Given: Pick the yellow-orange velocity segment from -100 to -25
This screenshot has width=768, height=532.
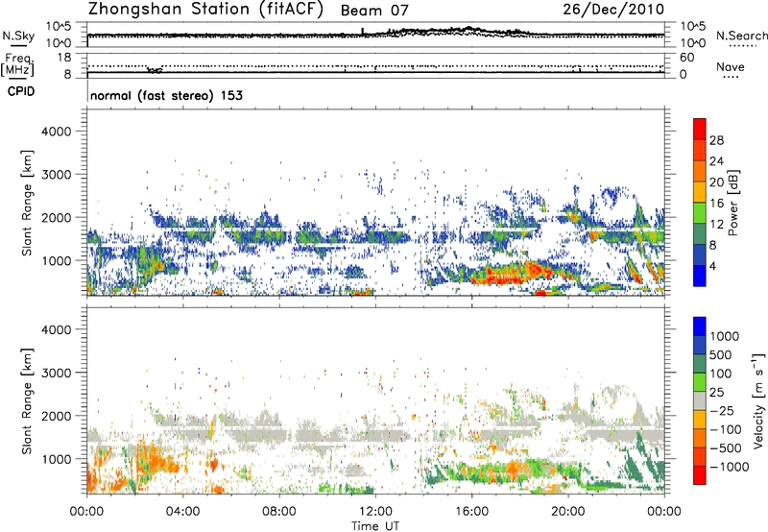Looking at the screenshot, I should tap(700, 420).
